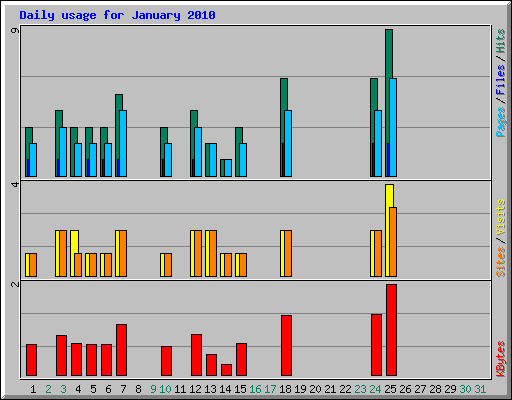Click green day "24" on the x-axis
The image size is (512, 400).
coord(375,389)
